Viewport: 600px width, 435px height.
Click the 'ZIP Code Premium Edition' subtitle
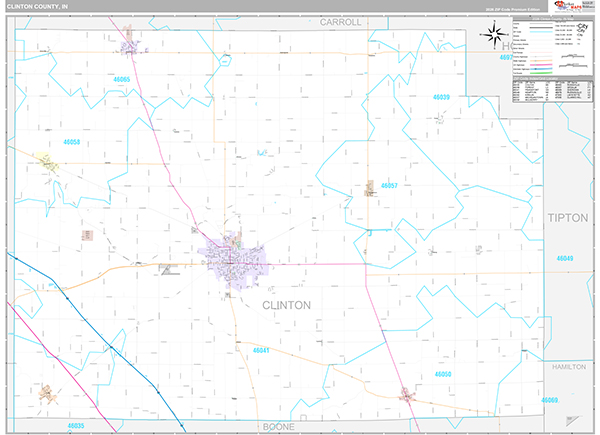click(513, 9)
